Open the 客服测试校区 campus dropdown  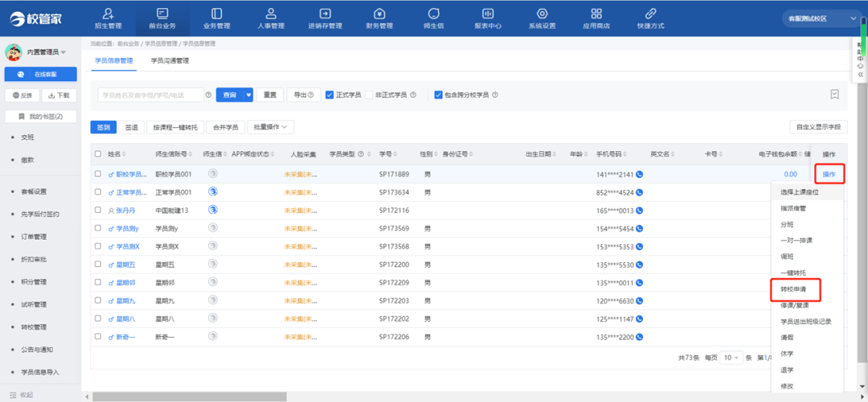click(822, 18)
